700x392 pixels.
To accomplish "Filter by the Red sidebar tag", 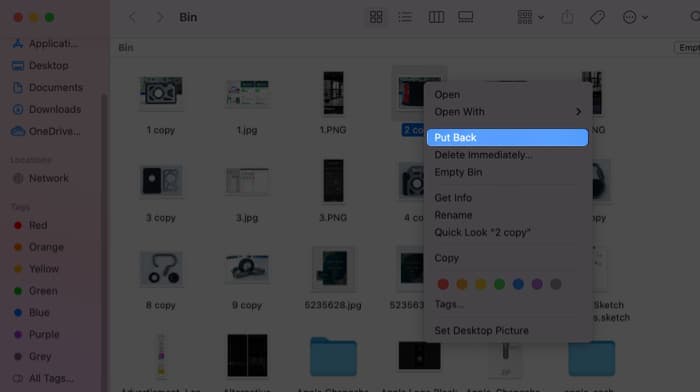I will tap(30, 225).
